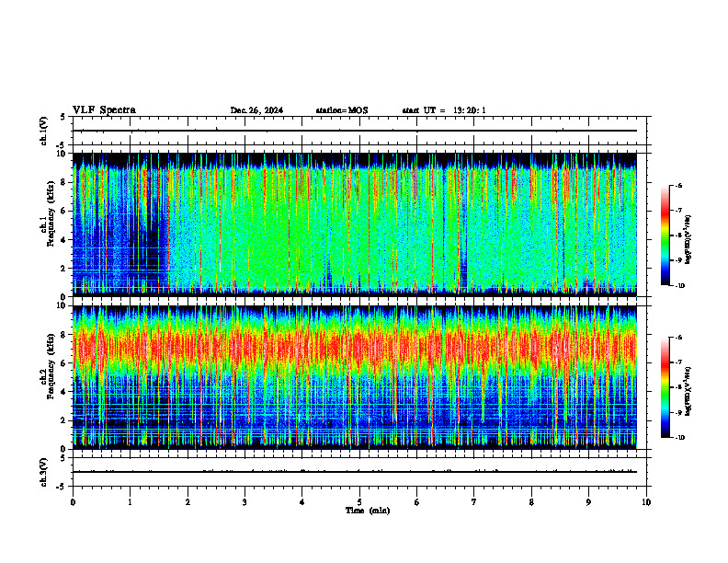The width and height of the screenshot is (728, 563).
Task: Click the '-8' label on ch.2 color bar
Action: (x=678, y=387)
